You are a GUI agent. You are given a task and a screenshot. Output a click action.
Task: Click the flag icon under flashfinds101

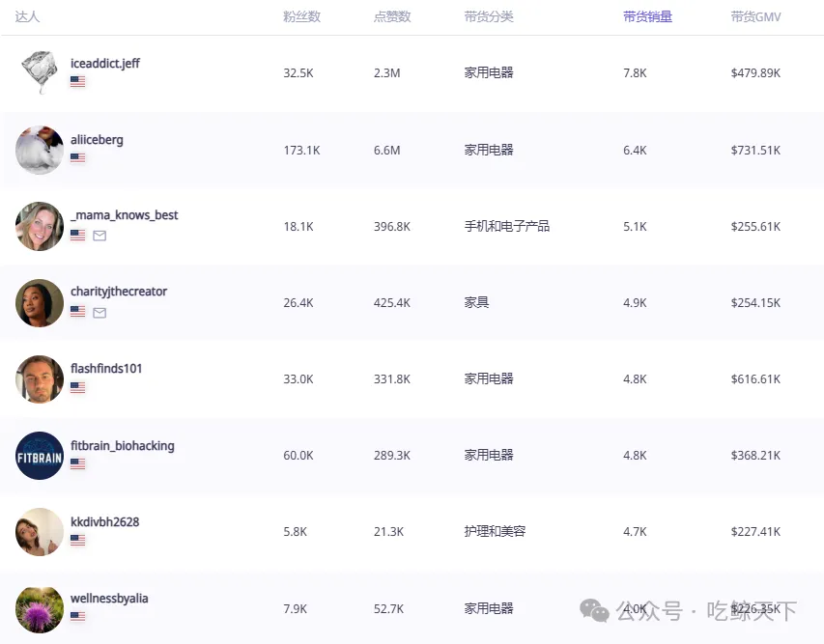click(78, 387)
